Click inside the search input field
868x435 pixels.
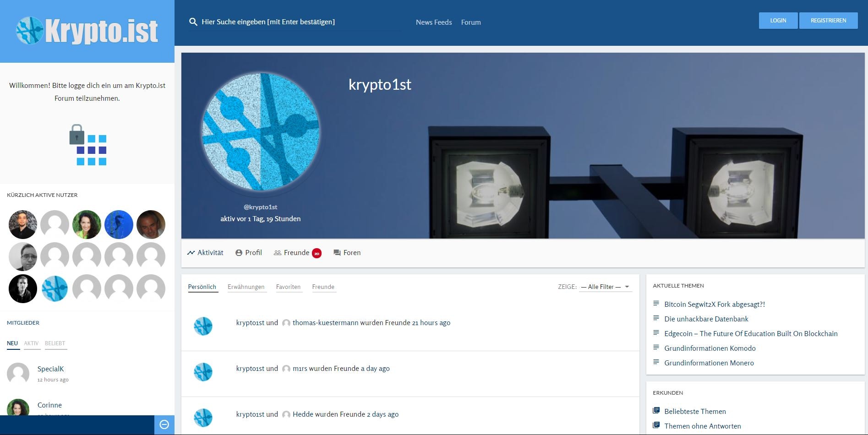[x=293, y=22]
